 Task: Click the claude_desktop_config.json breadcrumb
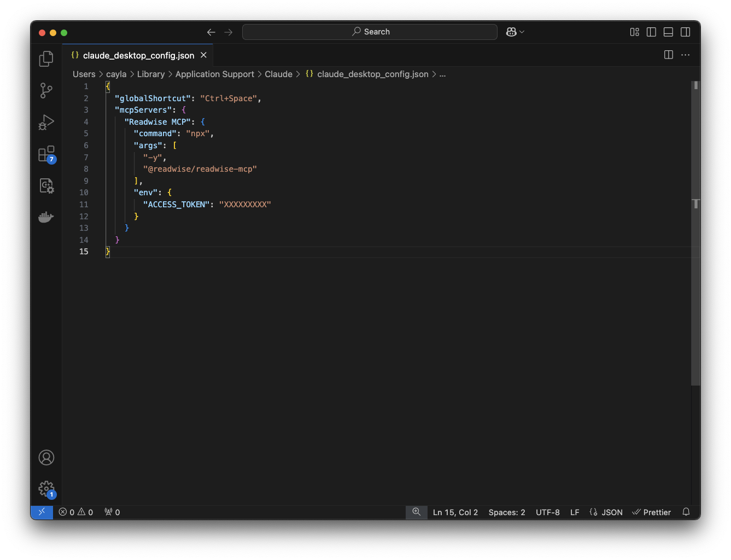pos(367,74)
